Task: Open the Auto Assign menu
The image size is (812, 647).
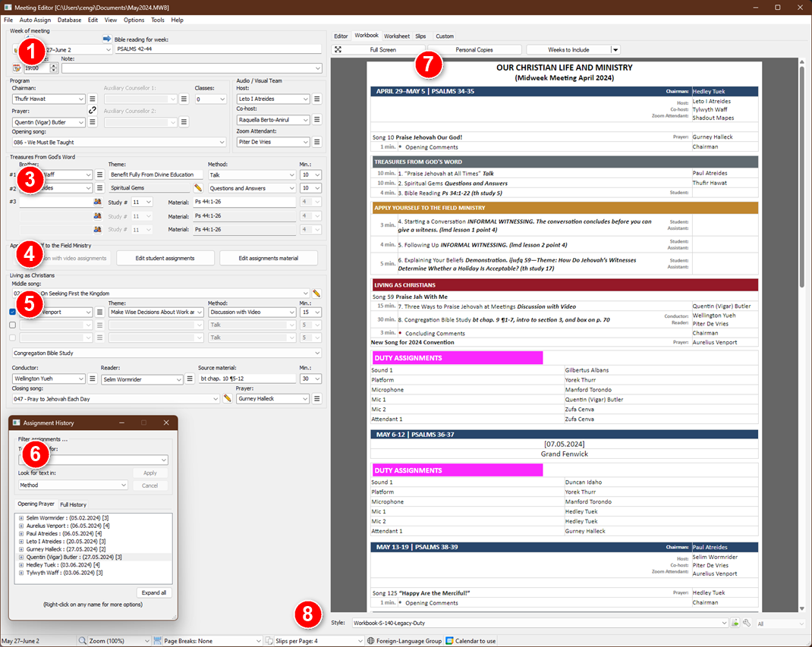Action: tap(36, 20)
